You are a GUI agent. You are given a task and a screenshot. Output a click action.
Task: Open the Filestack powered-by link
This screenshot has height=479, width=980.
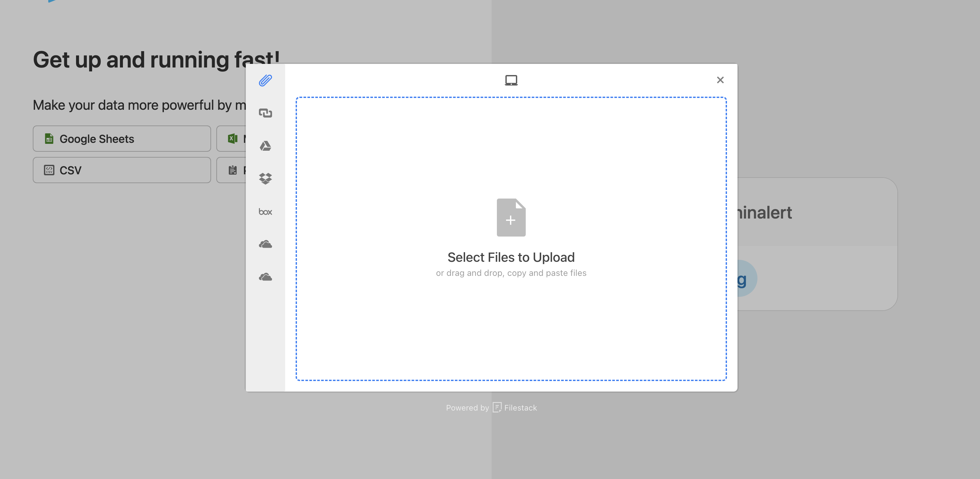[491, 408]
